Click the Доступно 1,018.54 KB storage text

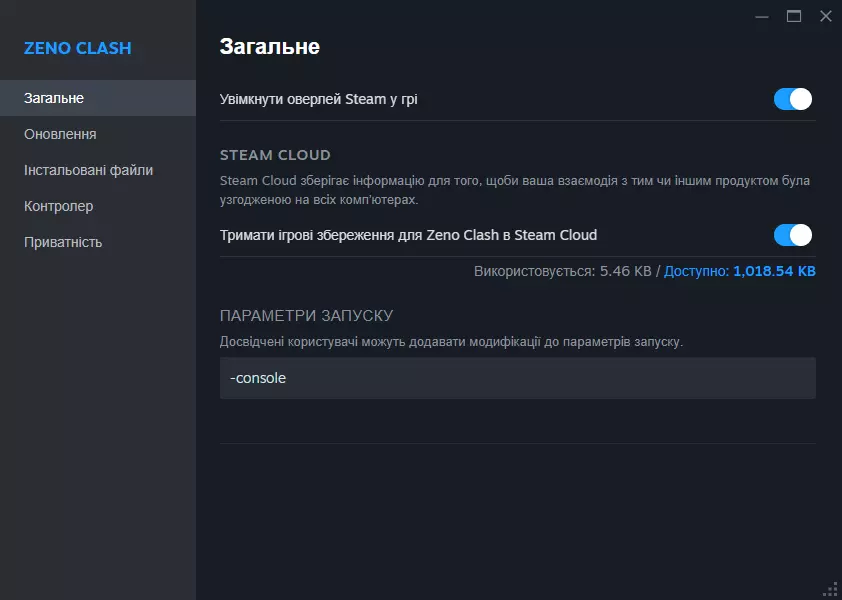click(x=740, y=271)
